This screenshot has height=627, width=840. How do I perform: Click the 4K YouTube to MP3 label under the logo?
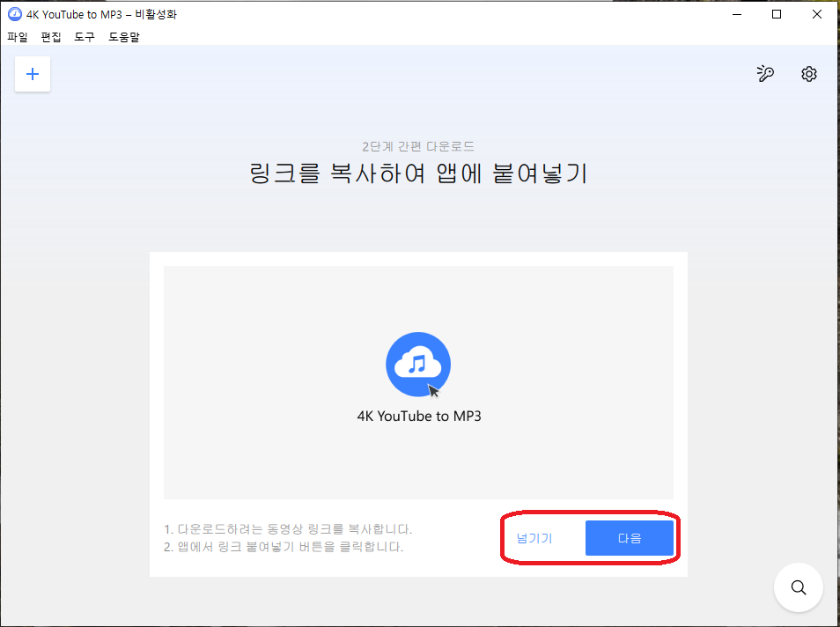419,416
